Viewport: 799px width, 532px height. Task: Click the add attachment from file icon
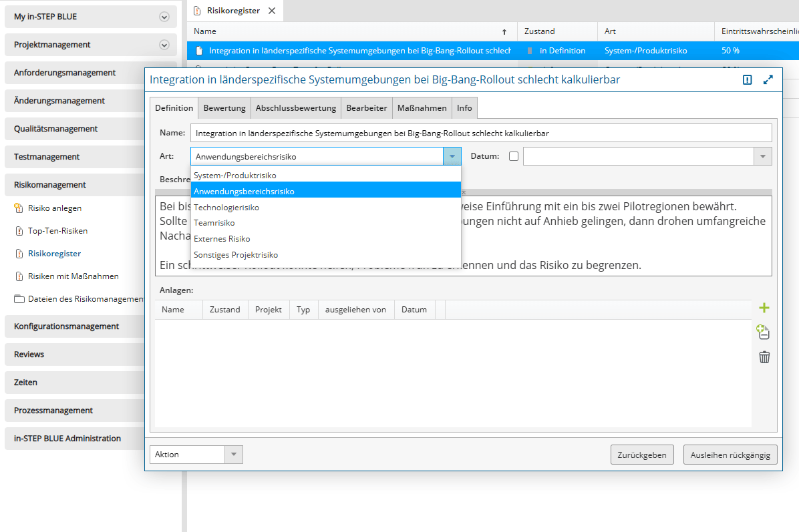pyautogui.click(x=764, y=332)
